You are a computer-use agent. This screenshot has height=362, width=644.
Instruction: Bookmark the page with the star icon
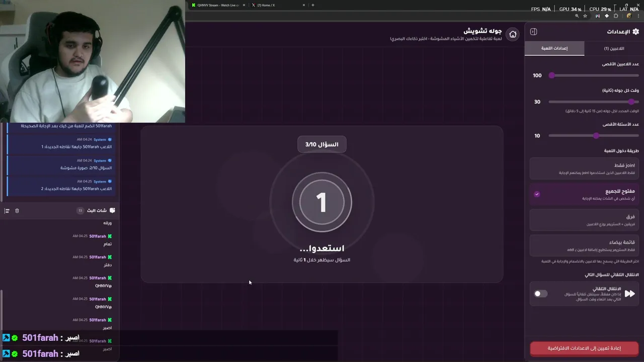click(585, 16)
